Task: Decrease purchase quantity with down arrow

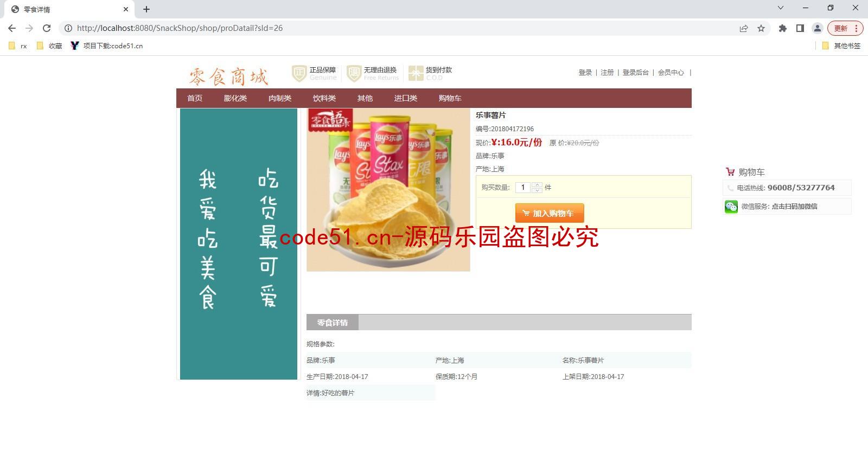Action: click(537, 190)
